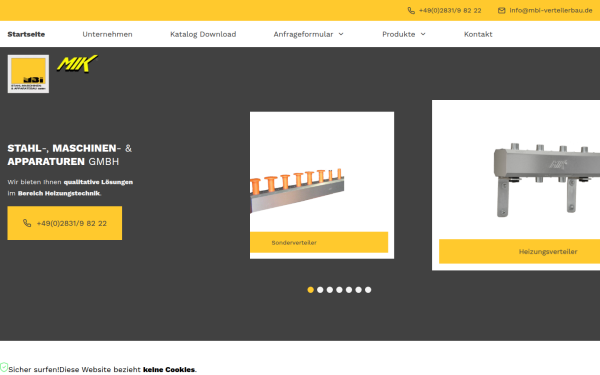Click the 'STAHL-, MASCHINEN- & APPARATUREN GMBH' heading
This screenshot has height=375, width=600.
tap(70, 155)
